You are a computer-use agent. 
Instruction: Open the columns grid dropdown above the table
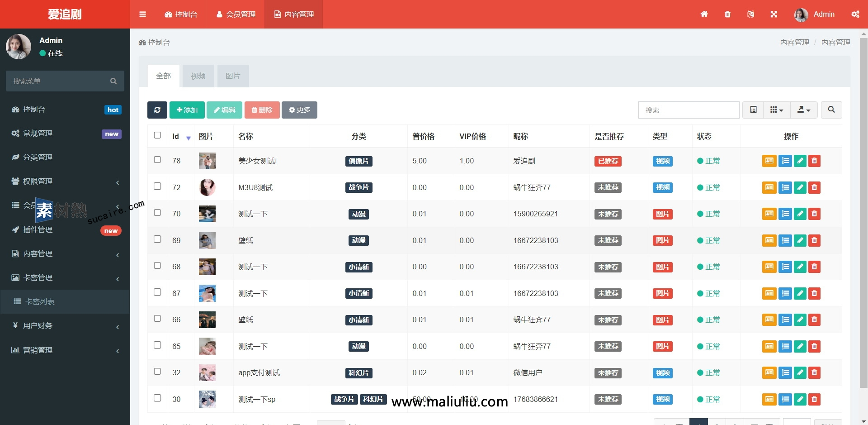point(777,110)
